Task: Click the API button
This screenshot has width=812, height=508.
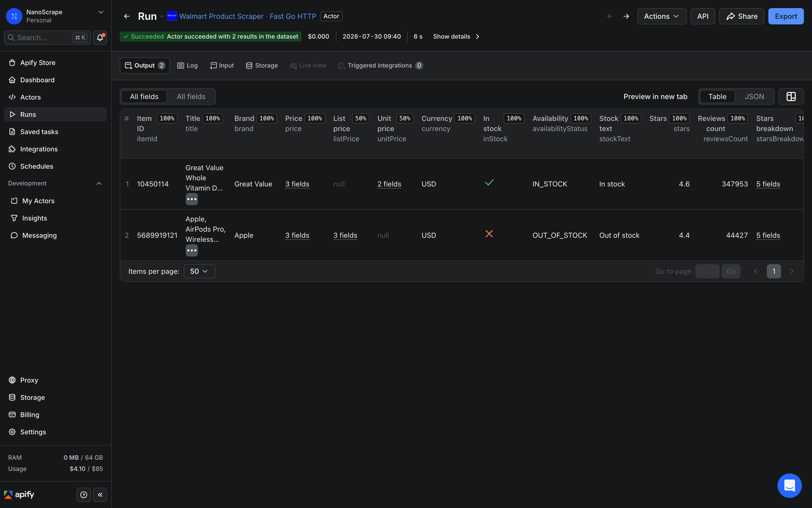Action: pyautogui.click(x=703, y=16)
